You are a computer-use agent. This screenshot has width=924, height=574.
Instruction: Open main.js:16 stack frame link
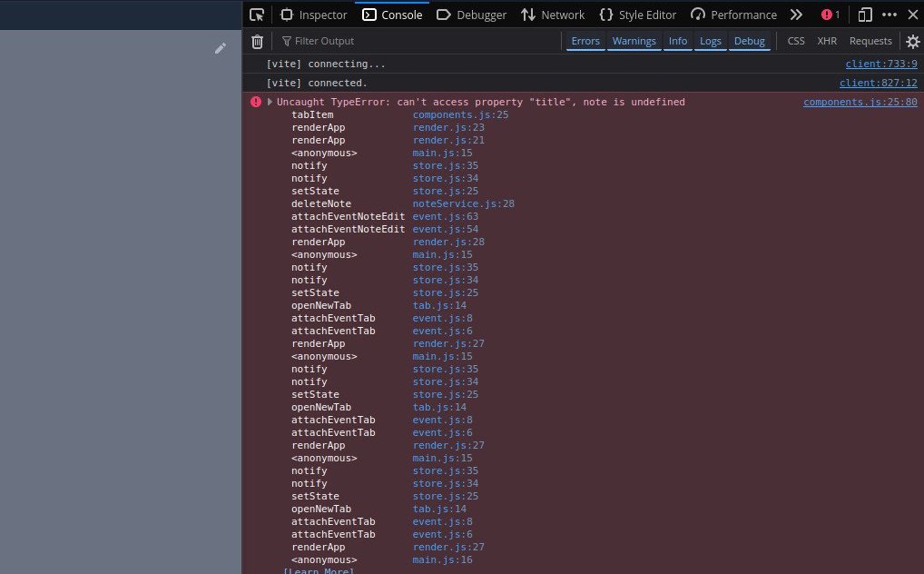[442, 559]
